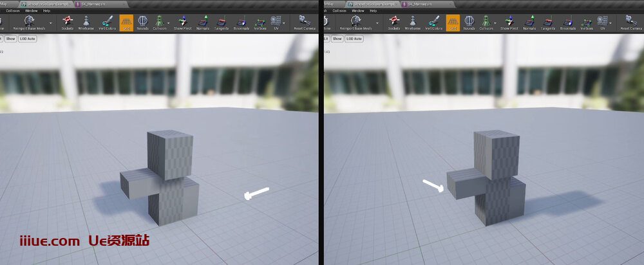Toggle the highlighted Grid button in left editor
Viewport: 644px width, 265px height.
(126, 23)
